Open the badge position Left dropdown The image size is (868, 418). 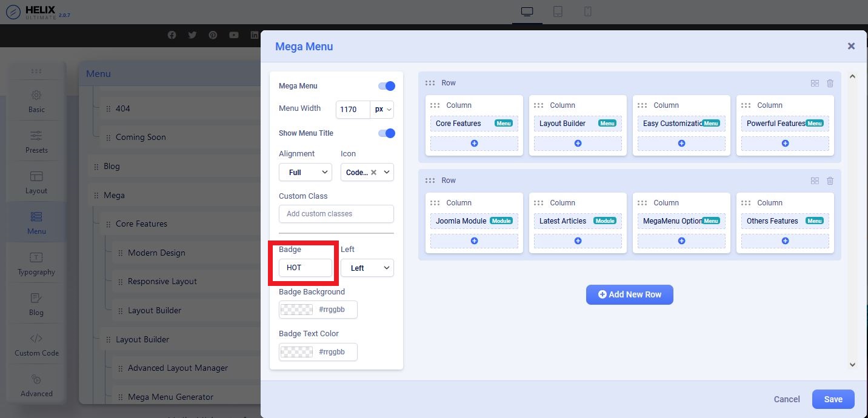[x=367, y=268]
